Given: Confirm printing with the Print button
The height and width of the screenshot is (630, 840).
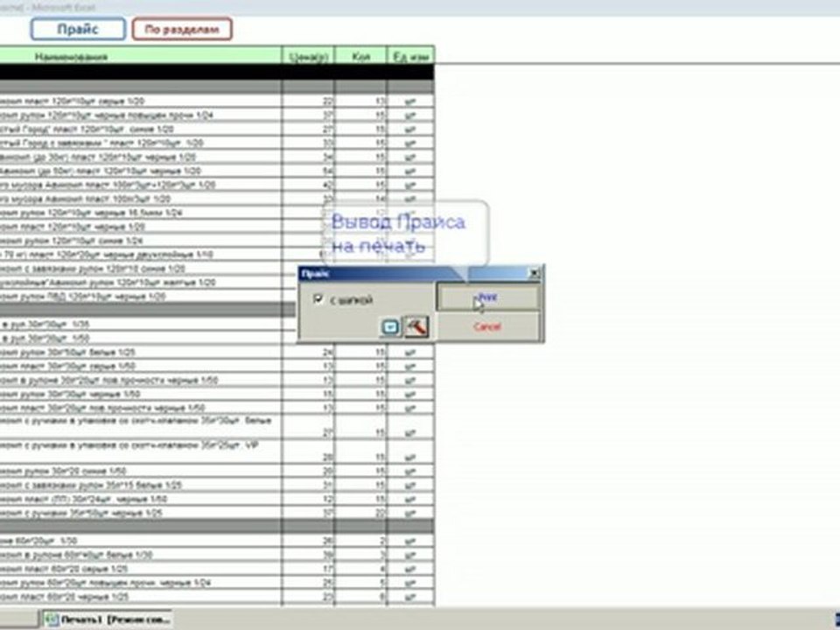Looking at the screenshot, I should 488,297.
